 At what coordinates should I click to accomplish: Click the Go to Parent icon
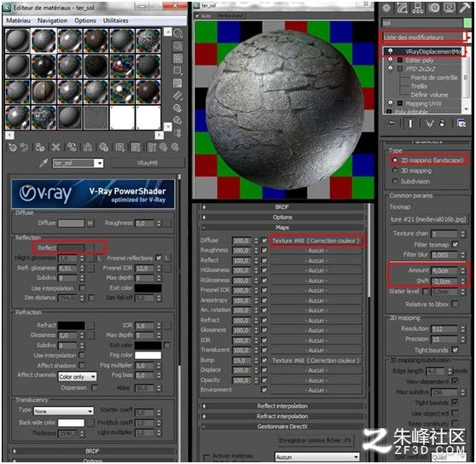point(163,148)
